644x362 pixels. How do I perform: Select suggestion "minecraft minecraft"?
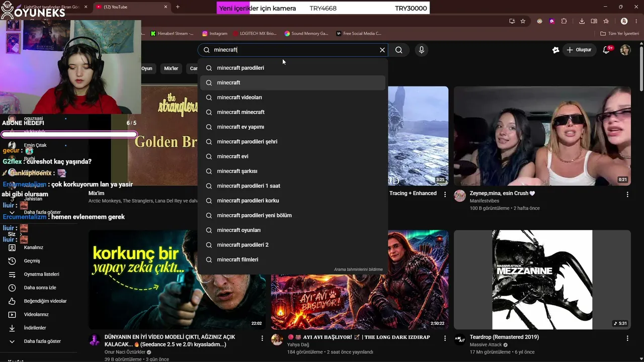(x=293, y=112)
